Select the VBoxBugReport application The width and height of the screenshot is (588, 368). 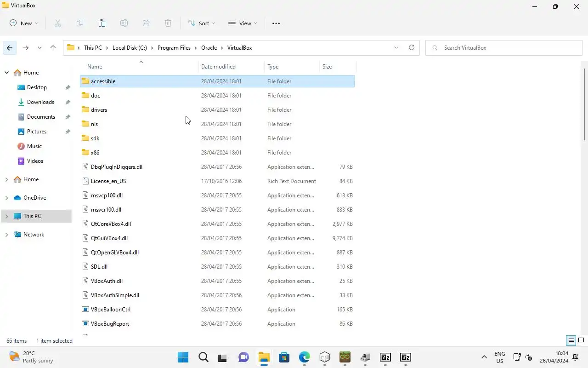tap(217, 323)
